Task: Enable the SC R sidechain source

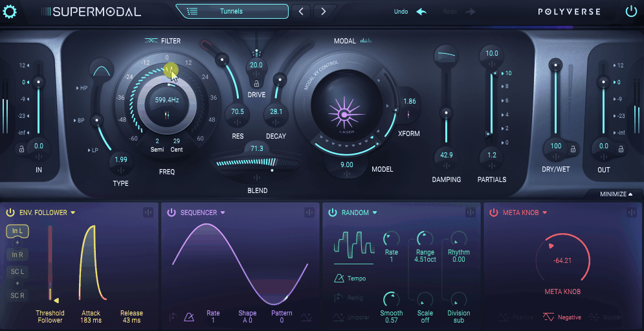Action: point(17,295)
